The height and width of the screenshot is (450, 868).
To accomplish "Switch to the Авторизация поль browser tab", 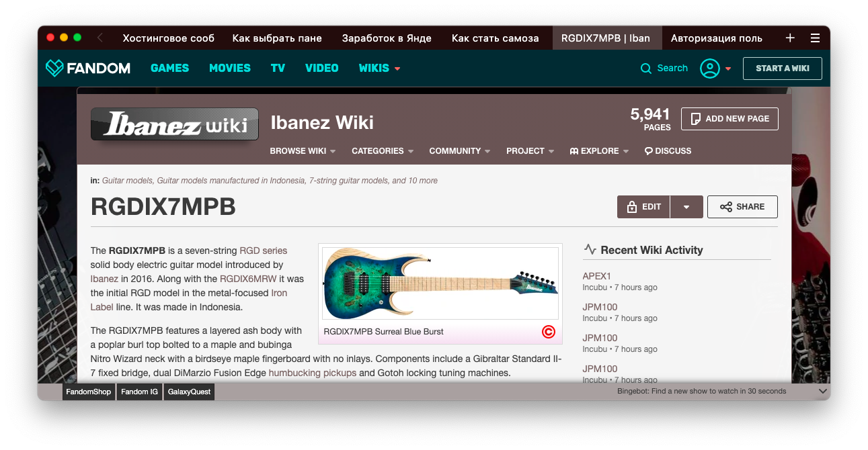I will pos(717,38).
